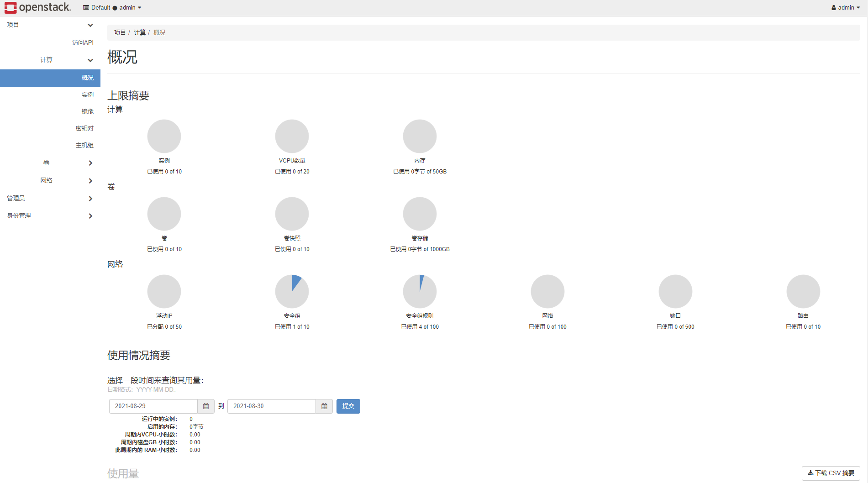Click the 卷快照 quota pie chart

coord(292,214)
